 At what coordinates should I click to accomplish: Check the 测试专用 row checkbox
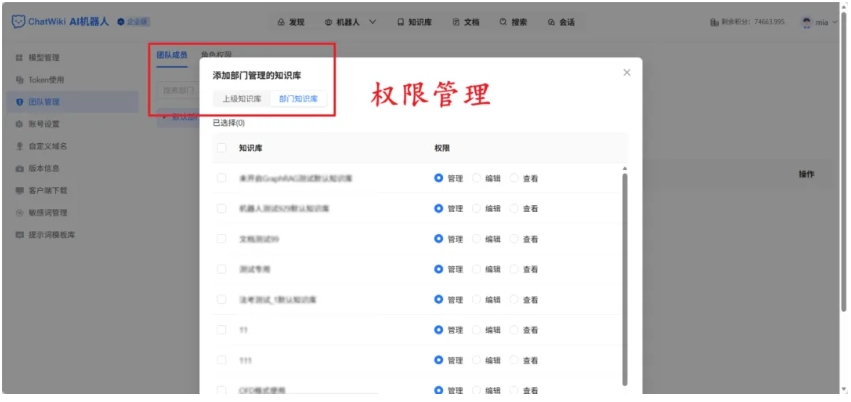click(x=221, y=269)
